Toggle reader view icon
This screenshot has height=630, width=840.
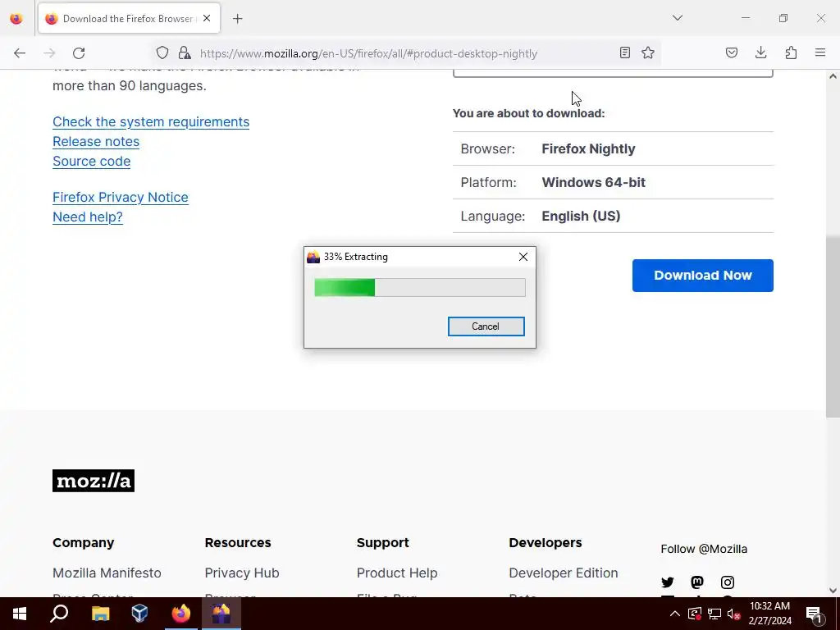624,52
